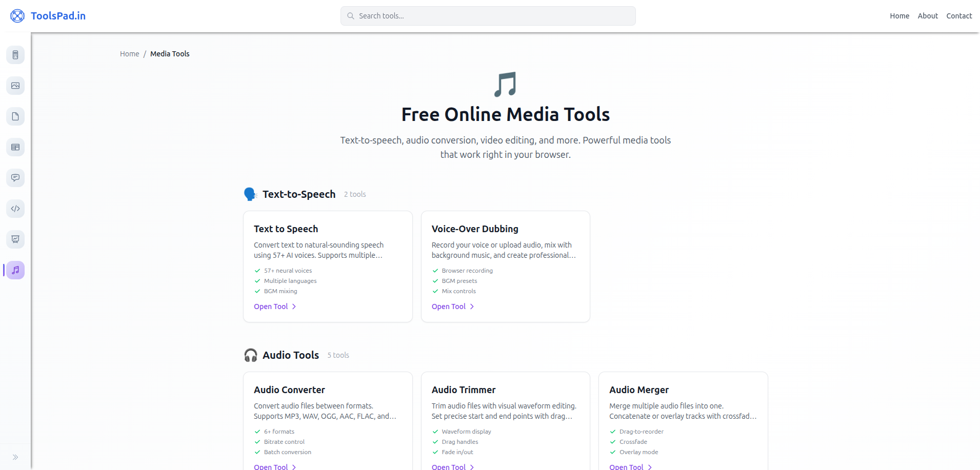Click the magnifying glass in the search bar
The height and width of the screenshot is (470, 980).
[351, 16]
